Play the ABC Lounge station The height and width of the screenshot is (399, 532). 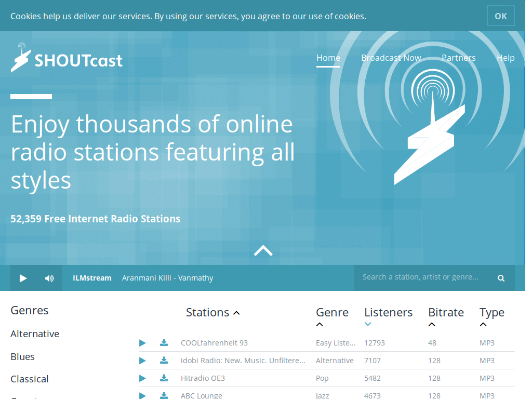[x=142, y=395]
